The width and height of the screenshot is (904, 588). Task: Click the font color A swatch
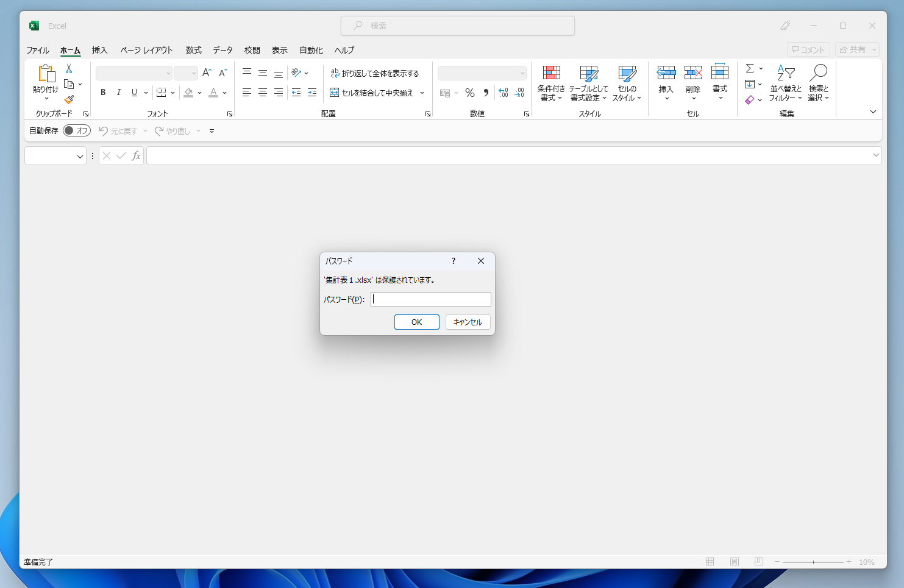pyautogui.click(x=213, y=93)
